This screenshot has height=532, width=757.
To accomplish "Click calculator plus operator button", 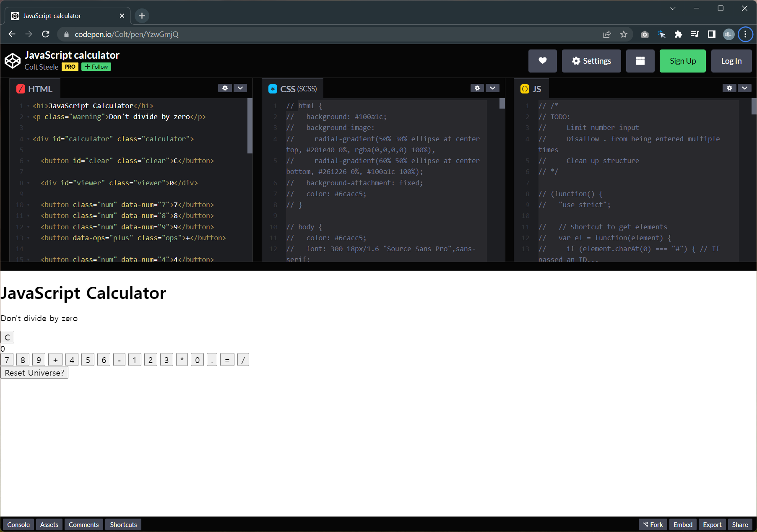I will tap(55, 360).
